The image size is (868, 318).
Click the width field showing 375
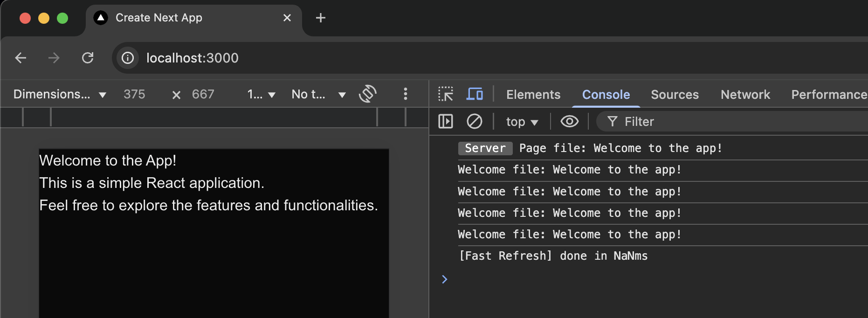[x=134, y=94]
